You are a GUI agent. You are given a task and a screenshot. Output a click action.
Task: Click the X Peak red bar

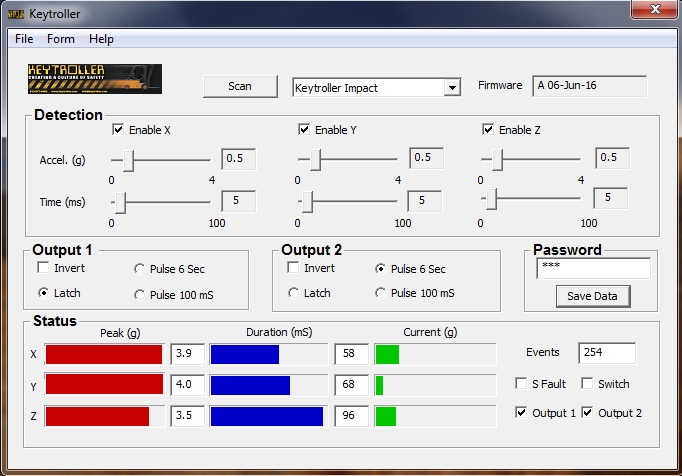click(104, 354)
